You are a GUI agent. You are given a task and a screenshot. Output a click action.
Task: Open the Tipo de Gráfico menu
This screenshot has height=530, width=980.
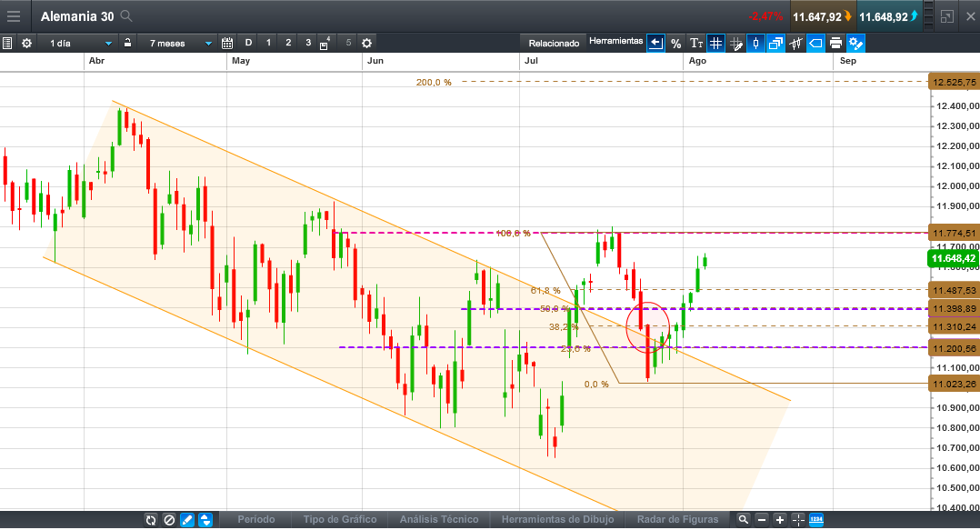(x=340, y=519)
